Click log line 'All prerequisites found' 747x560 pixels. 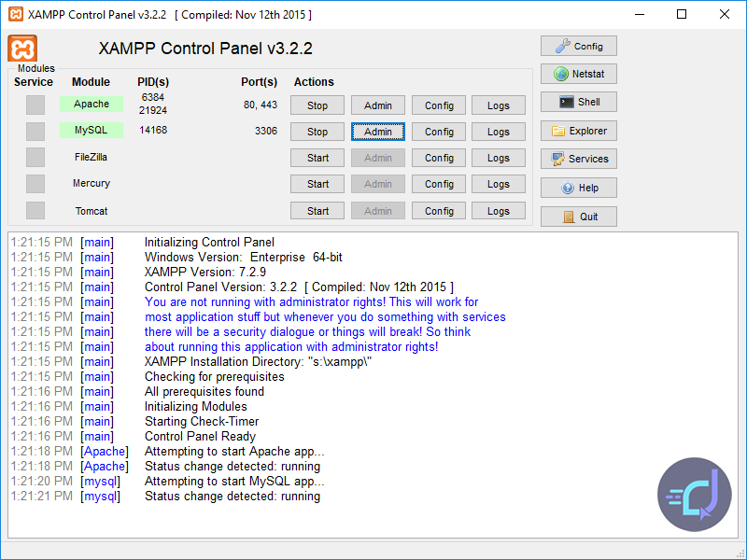pos(204,391)
